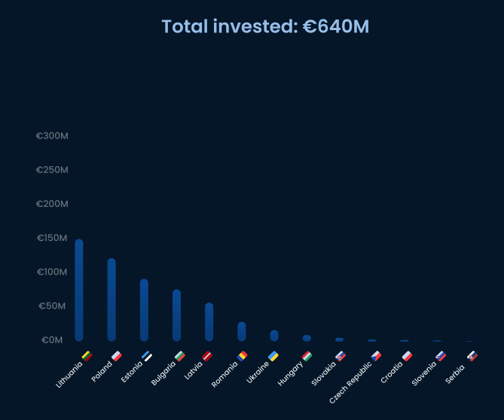Select the Estonia investment bar
The image size is (504, 420).
144,310
